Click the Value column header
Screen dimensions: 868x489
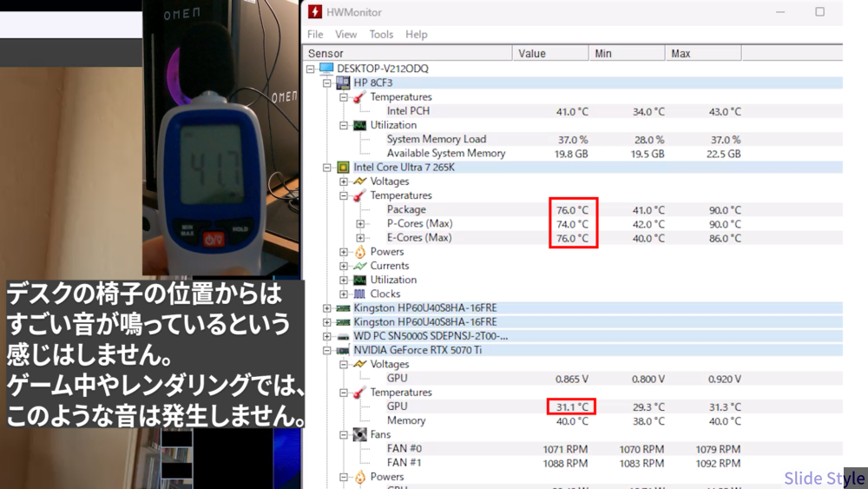pyautogui.click(x=550, y=53)
